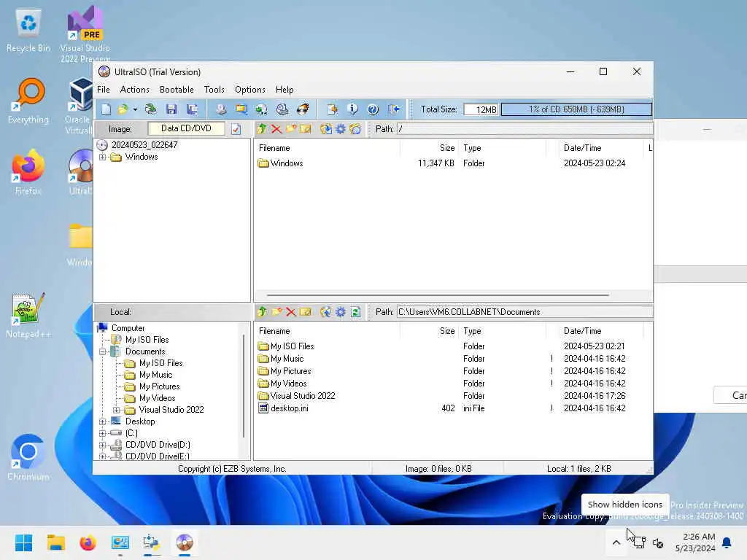Click the Exit door arrow icon
The image size is (747, 560).
(393, 109)
